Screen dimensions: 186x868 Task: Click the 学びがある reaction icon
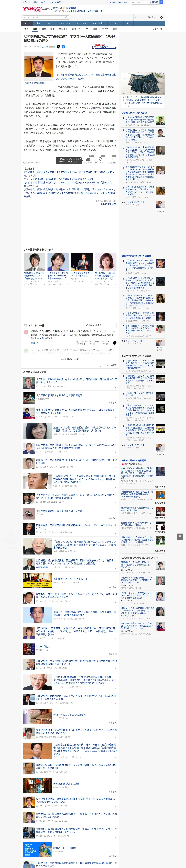pyautogui.click(x=89, y=160)
